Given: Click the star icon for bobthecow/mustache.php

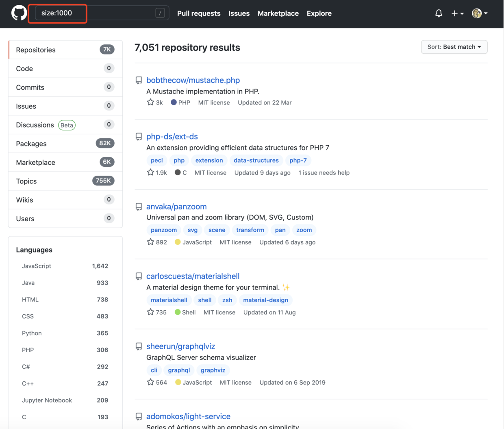Looking at the screenshot, I should (x=150, y=102).
